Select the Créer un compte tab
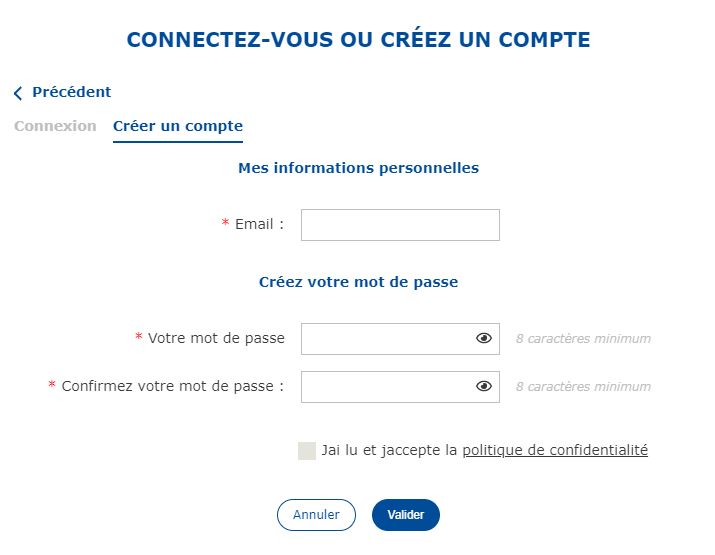The width and height of the screenshot is (715, 555). [x=178, y=126]
